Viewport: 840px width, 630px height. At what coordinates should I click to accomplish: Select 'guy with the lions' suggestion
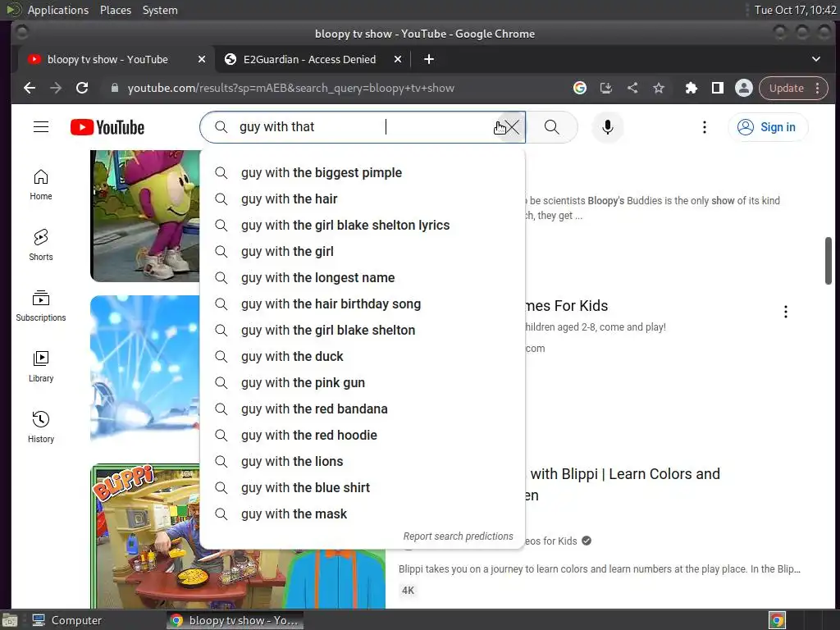[362, 461]
